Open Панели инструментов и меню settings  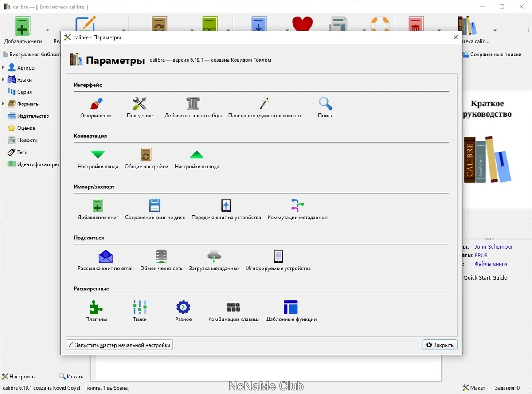[x=264, y=108]
